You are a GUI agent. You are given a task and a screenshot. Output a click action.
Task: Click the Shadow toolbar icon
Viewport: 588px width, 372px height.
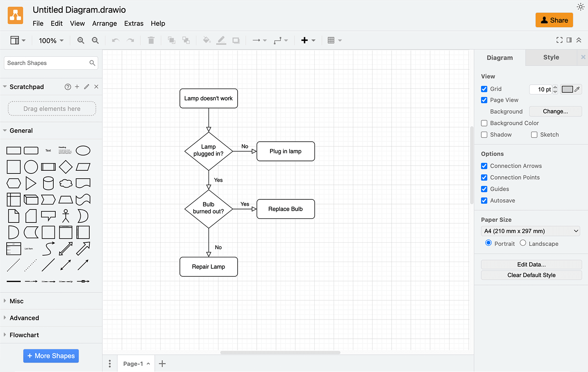pos(236,40)
